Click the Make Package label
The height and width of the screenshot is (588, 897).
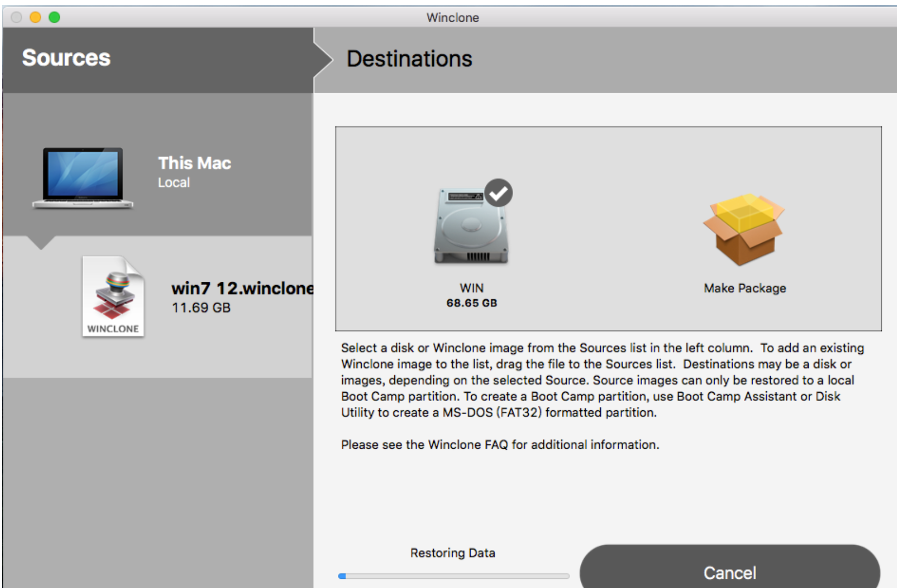pos(745,288)
